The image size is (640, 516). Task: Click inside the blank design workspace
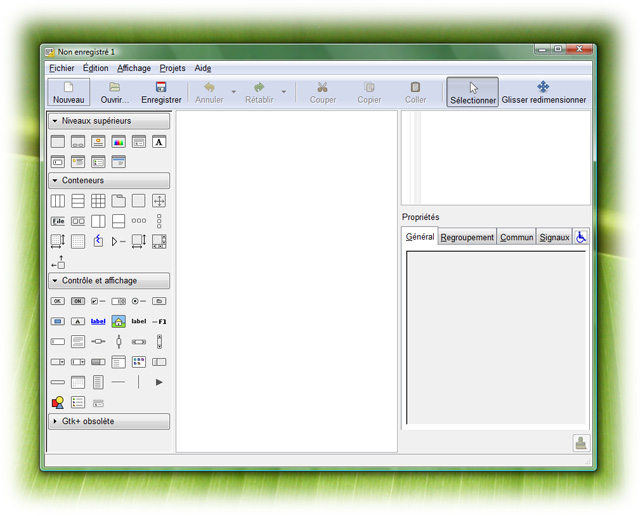[287, 281]
